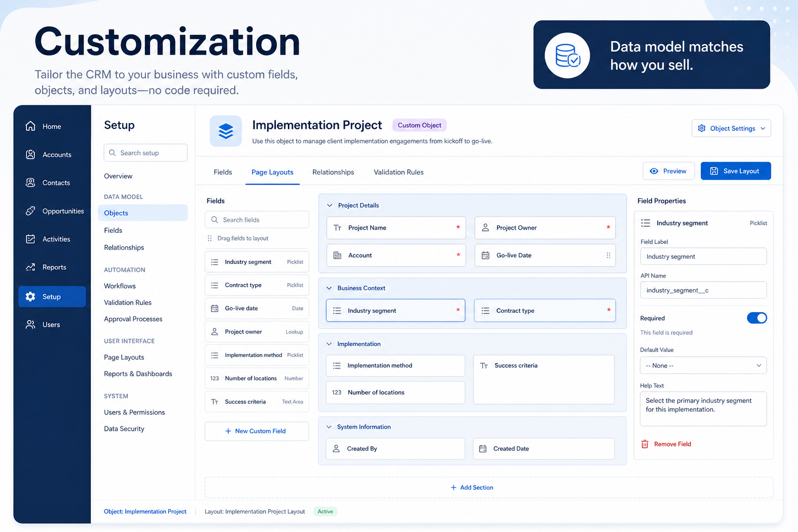Click the plus icon on Add Section
The image size is (798, 532).
pos(454,487)
